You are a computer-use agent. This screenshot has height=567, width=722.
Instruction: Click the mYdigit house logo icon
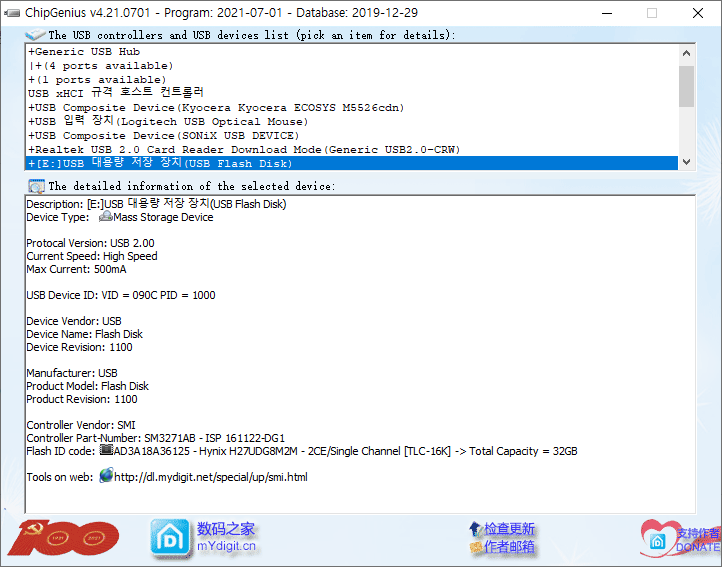(x=169, y=538)
